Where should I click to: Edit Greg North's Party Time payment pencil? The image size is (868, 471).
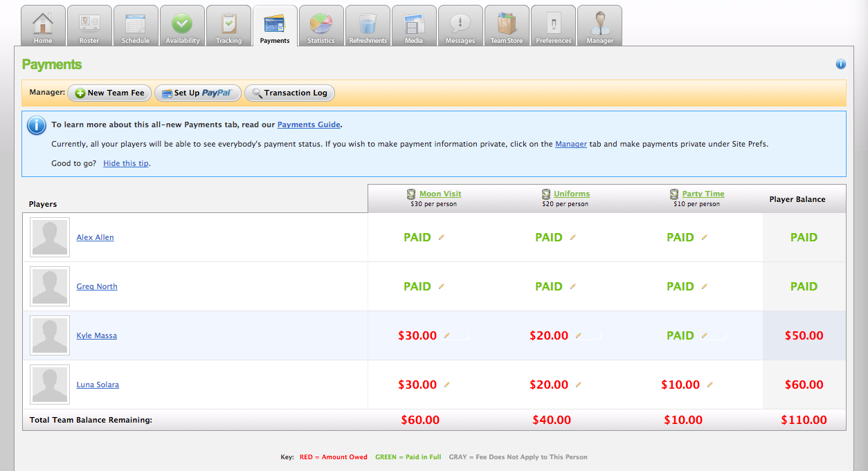tap(705, 286)
